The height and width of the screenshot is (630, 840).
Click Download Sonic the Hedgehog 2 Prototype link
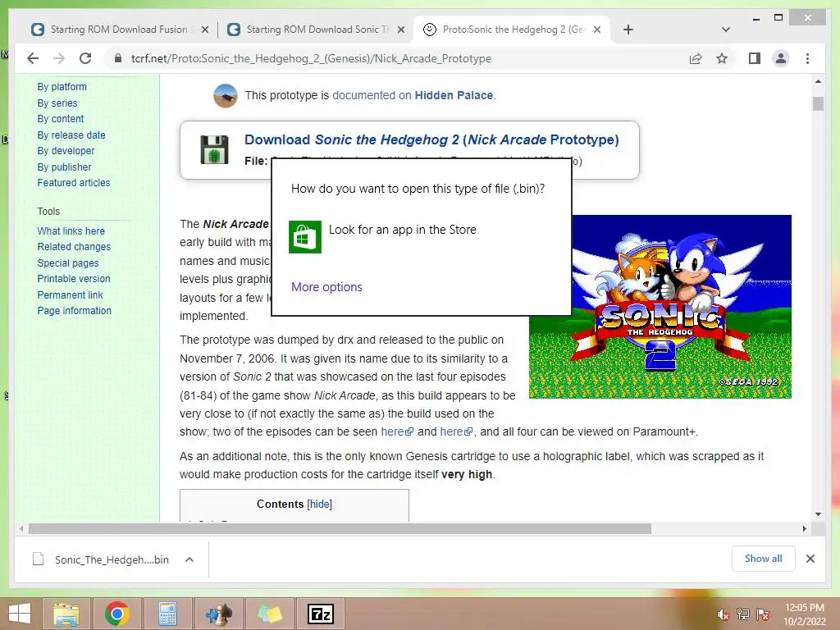(x=431, y=139)
